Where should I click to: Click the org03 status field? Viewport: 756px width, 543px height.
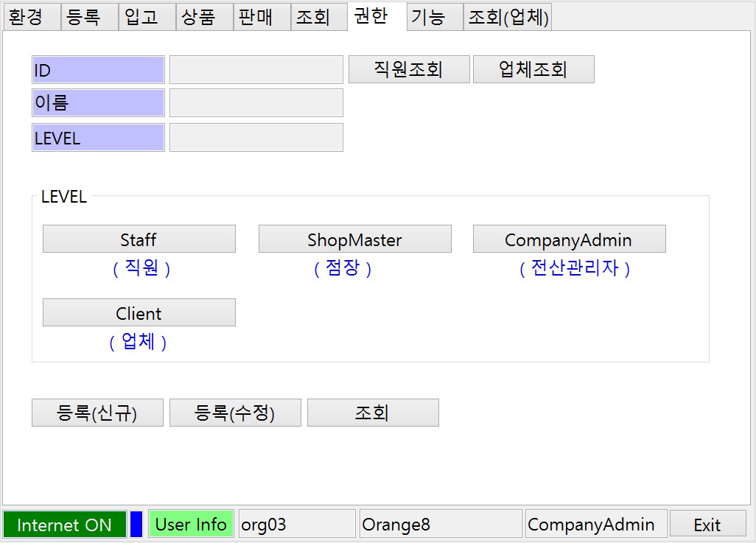click(297, 524)
